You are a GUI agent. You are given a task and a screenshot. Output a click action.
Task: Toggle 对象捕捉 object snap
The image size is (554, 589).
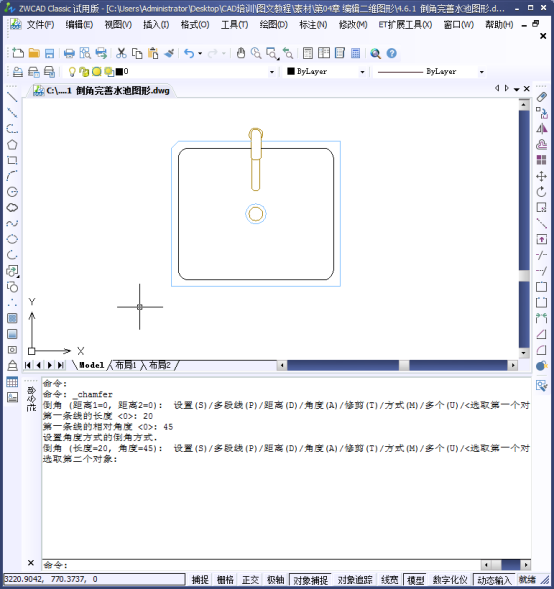(x=310, y=580)
